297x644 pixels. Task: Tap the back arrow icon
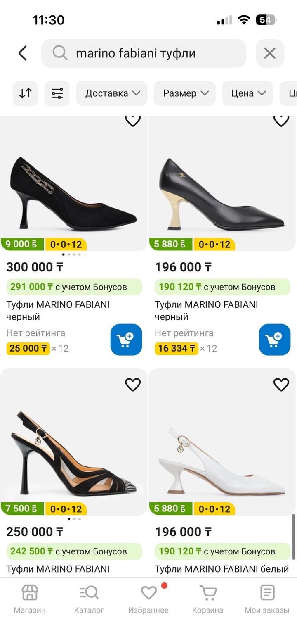[23, 53]
